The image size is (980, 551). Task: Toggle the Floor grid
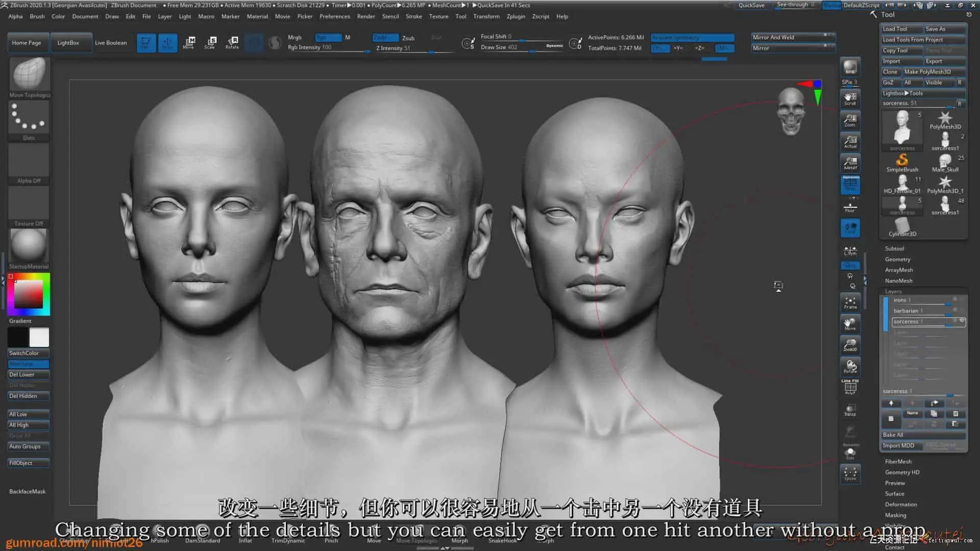coord(850,207)
